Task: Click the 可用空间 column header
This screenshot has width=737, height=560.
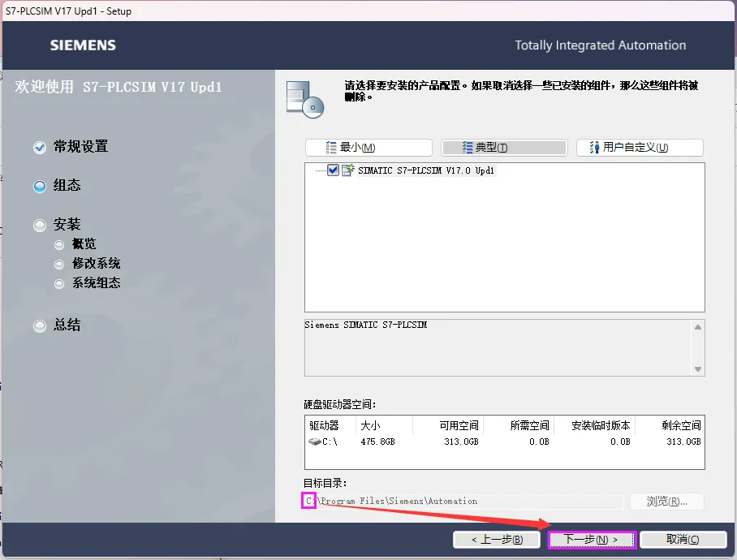Action: pyautogui.click(x=448, y=425)
